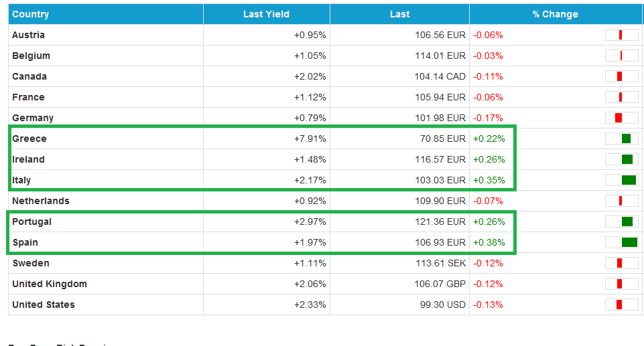Open the Austria country row link

[x=28, y=35]
